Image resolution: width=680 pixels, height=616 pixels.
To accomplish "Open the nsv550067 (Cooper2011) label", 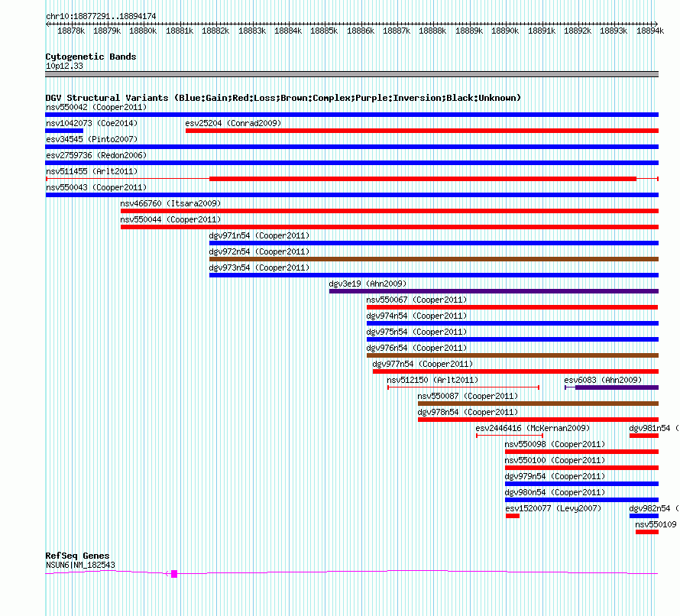I will pos(416,300).
